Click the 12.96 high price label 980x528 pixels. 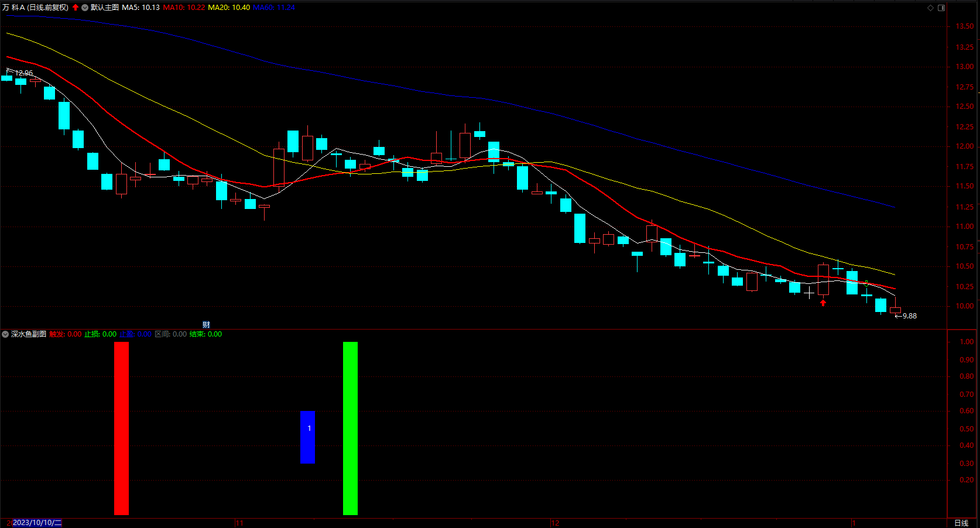24,73
